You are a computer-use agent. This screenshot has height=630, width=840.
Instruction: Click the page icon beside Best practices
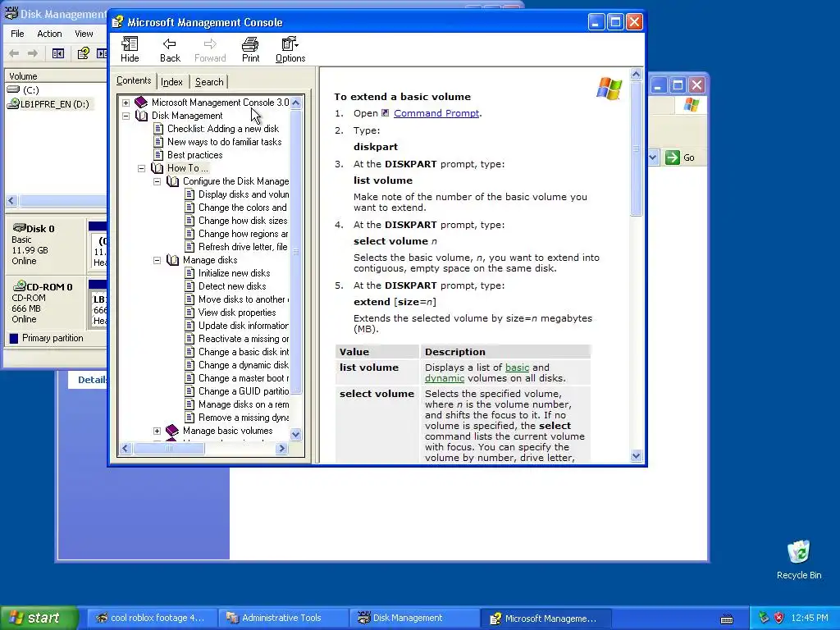pyautogui.click(x=158, y=155)
